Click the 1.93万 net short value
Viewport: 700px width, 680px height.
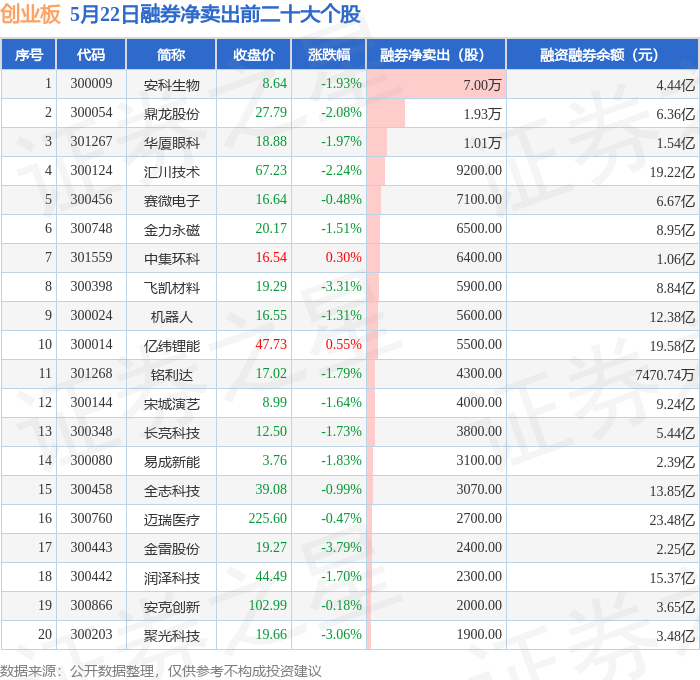click(x=482, y=114)
